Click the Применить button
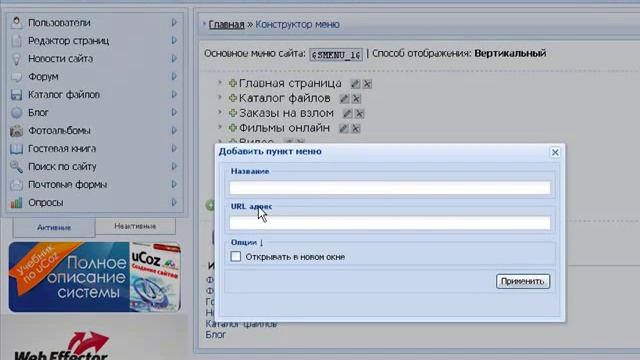Image resolution: width=640 pixels, height=360 pixels. [523, 281]
